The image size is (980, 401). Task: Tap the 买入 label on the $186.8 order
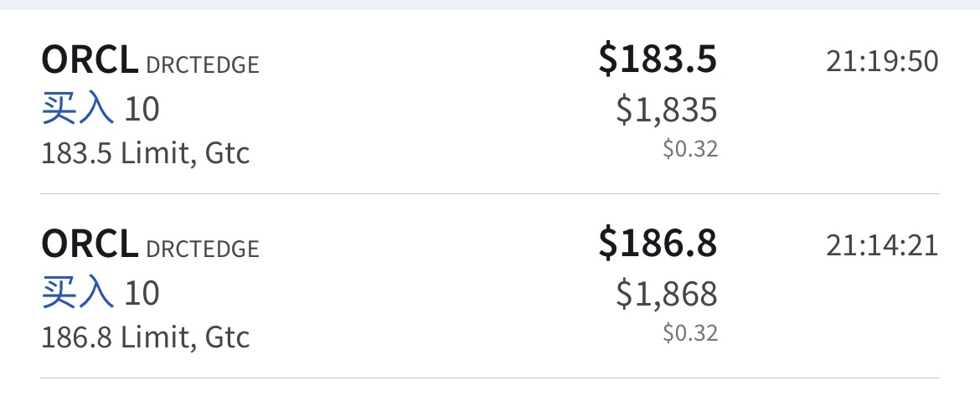point(77,293)
